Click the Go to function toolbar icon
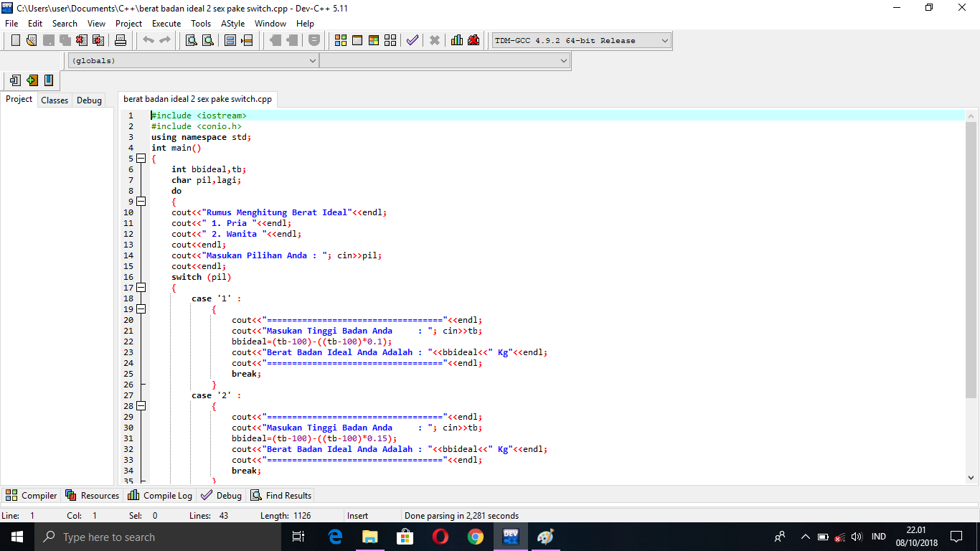Image resolution: width=980 pixels, height=551 pixels. click(x=230, y=40)
